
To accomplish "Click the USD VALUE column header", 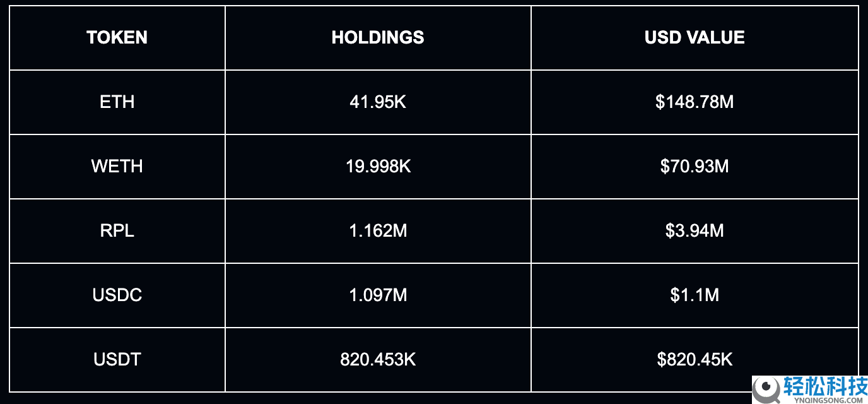I will coord(695,38).
